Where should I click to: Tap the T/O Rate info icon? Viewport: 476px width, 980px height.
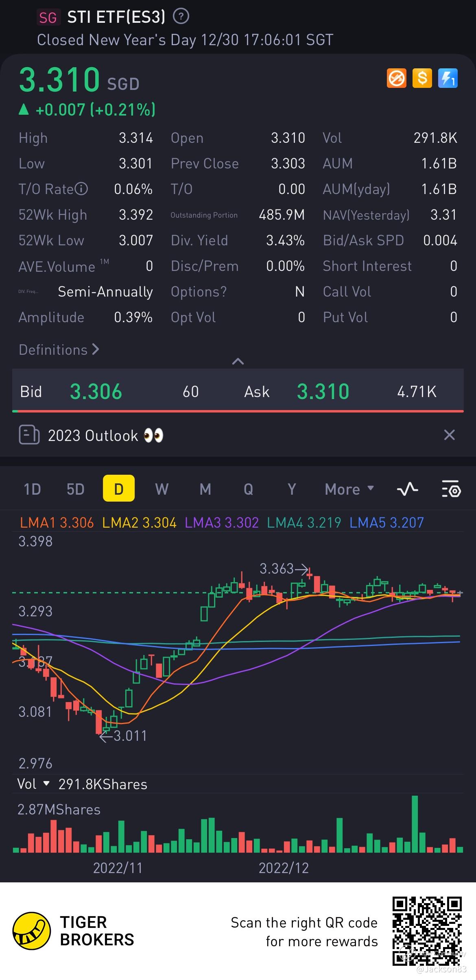click(x=81, y=189)
